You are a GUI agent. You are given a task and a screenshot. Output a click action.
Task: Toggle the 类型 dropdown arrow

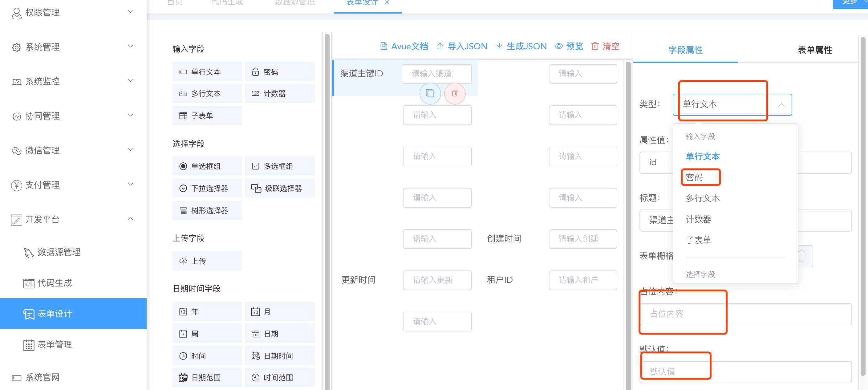click(781, 105)
